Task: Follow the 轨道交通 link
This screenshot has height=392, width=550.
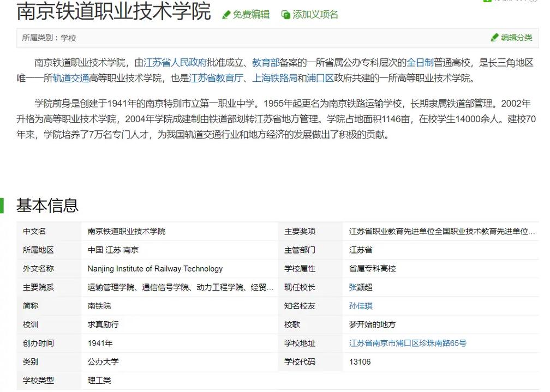Action: coord(71,78)
